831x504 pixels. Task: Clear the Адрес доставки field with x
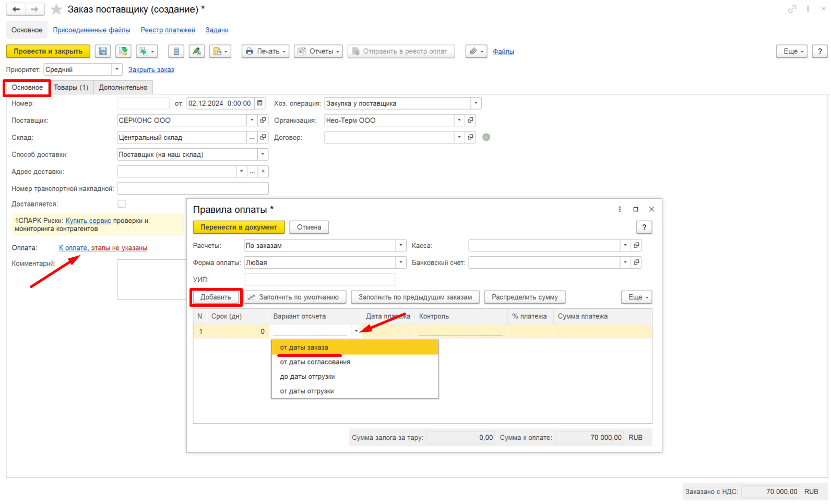point(263,171)
